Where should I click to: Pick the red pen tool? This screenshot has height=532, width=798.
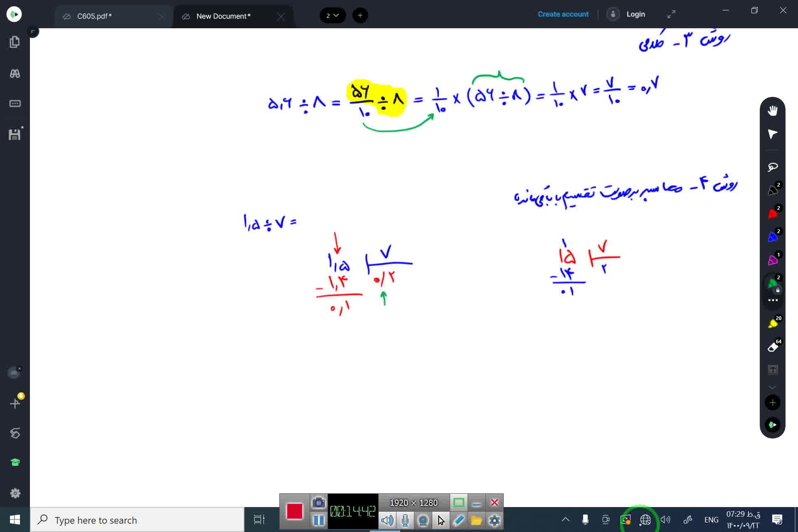coord(773,213)
